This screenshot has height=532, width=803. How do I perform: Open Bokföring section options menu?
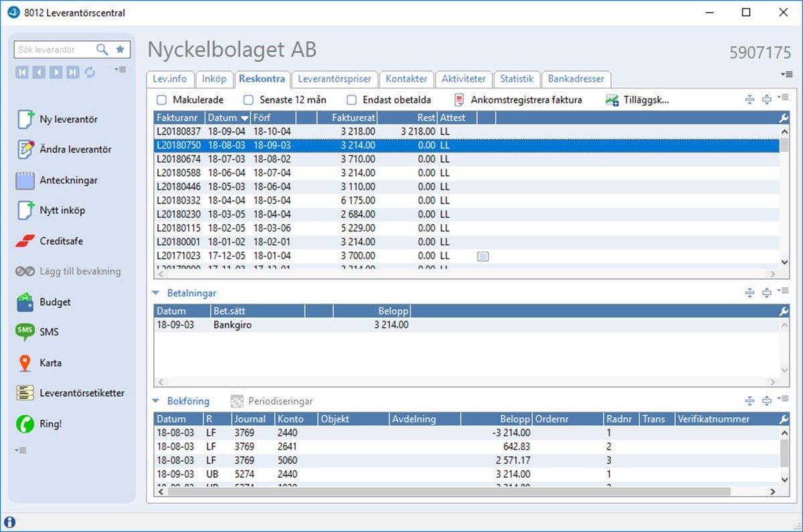point(784,400)
